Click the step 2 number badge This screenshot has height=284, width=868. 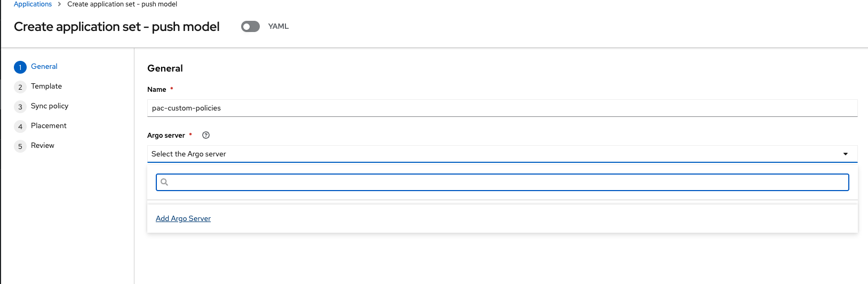tap(20, 87)
